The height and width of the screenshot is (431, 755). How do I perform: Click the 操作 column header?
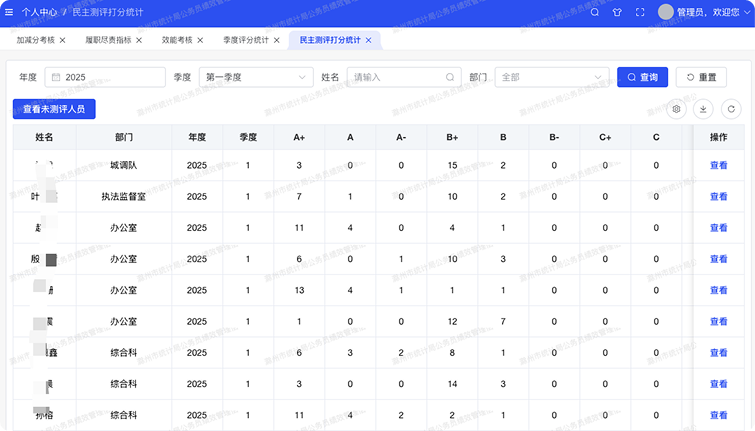coord(718,137)
